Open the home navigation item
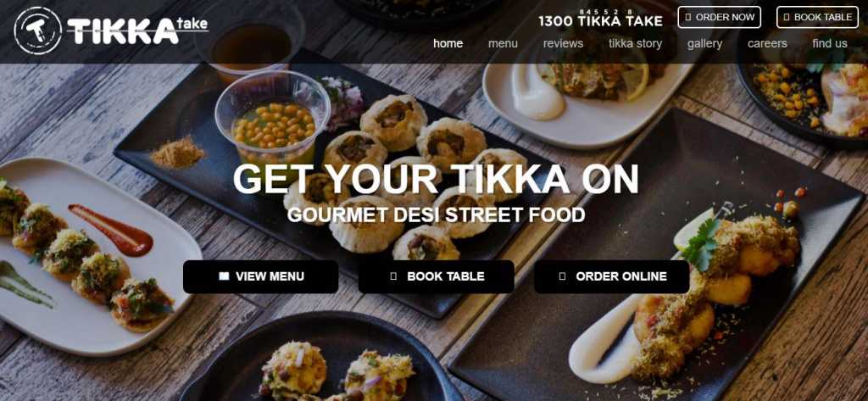868x401 pixels. point(448,43)
